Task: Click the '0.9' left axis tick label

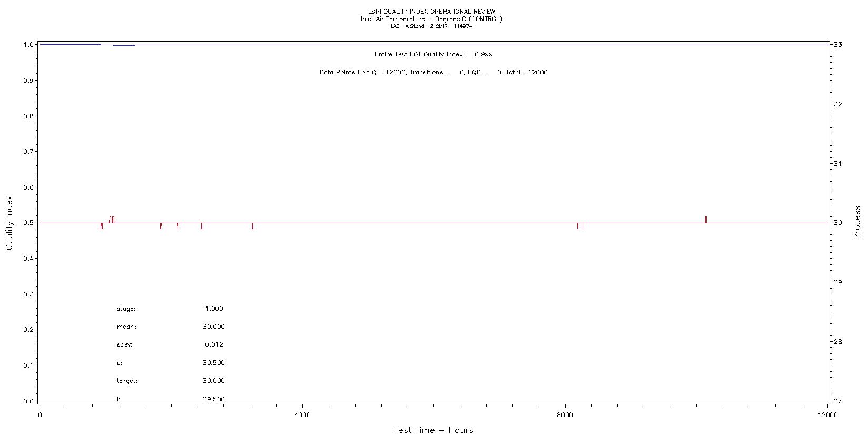Action: tap(29, 81)
